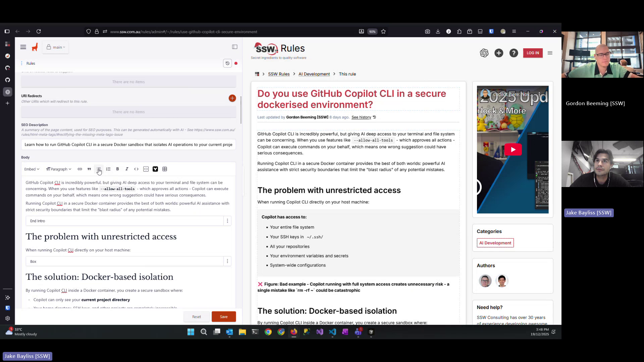Image resolution: width=644 pixels, height=362 pixels.
Task: Open the Box embed block
Action: [124, 261]
